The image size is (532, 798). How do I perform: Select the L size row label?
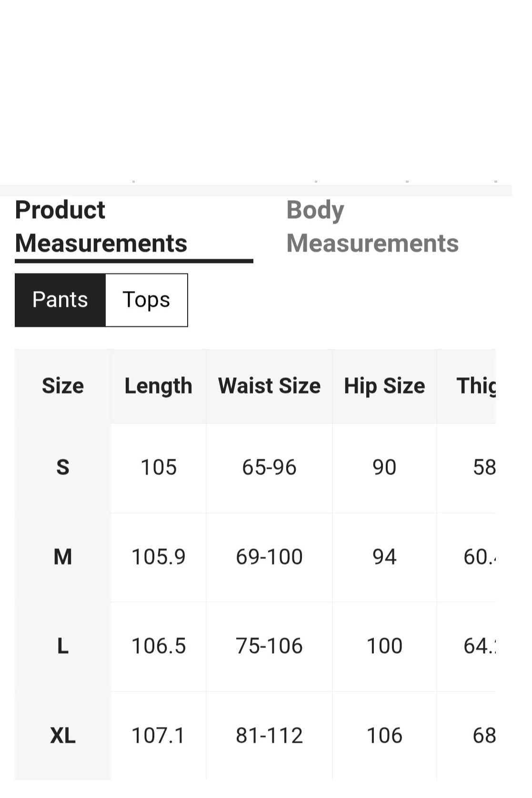tap(63, 646)
